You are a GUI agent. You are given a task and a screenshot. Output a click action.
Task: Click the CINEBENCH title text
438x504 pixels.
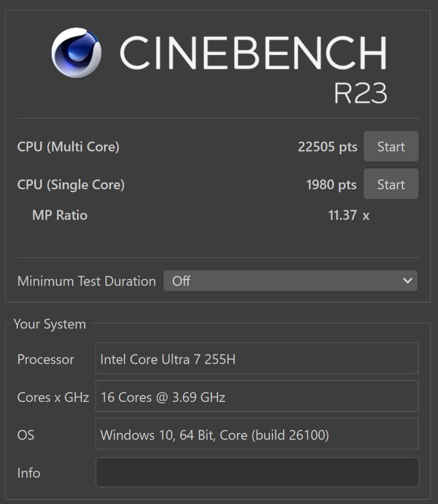(253, 53)
